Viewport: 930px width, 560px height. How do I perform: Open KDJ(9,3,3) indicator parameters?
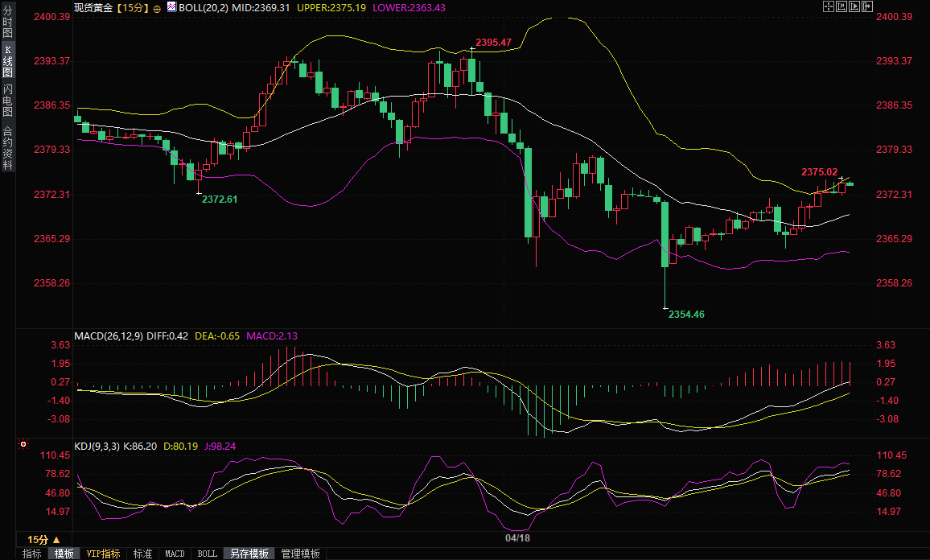(x=97, y=446)
